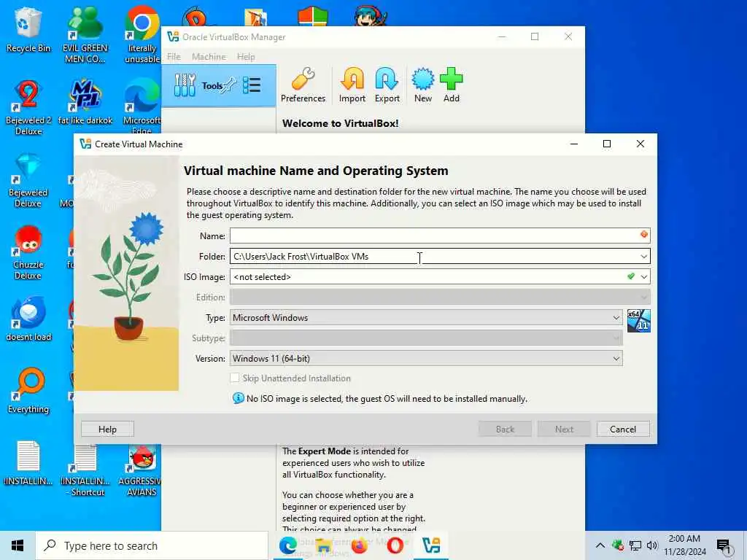Click the Type here to search box
The width and height of the screenshot is (747, 560).
pos(152,545)
